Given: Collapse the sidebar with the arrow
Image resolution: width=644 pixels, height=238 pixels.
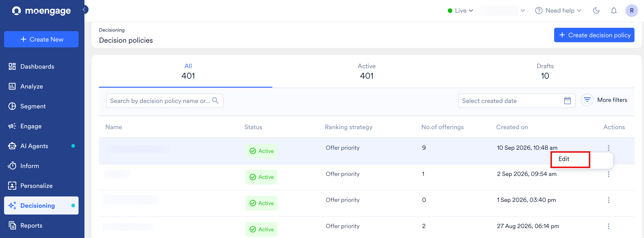Looking at the screenshot, I should 84,9.
